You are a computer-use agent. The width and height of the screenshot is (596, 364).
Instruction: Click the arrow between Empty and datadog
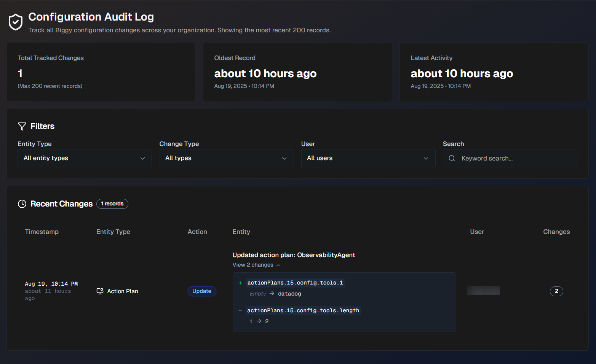[272, 293]
